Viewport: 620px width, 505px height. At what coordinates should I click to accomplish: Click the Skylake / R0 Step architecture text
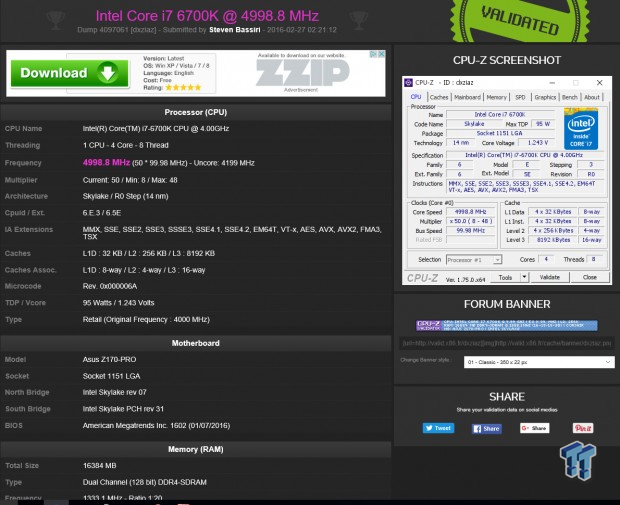point(125,196)
